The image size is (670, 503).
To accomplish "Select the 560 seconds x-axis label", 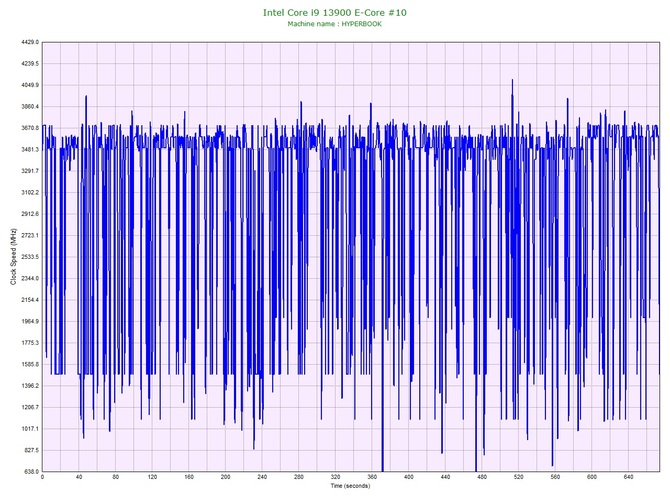I will (x=555, y=477).
